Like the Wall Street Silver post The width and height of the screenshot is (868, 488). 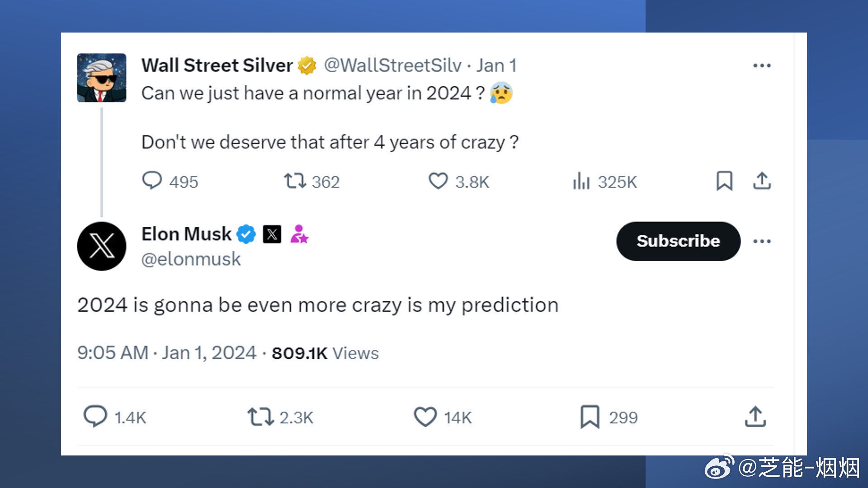pos(438,181)
